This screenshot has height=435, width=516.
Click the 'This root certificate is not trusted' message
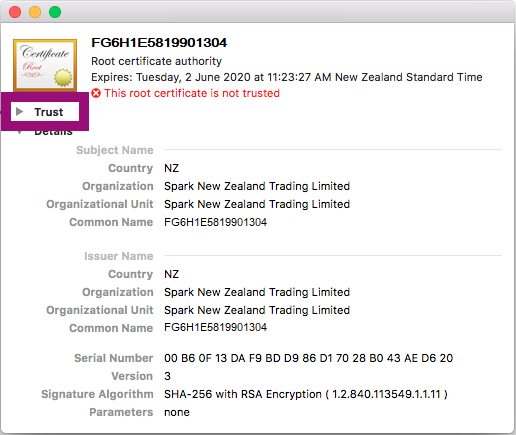pos(192,93)
